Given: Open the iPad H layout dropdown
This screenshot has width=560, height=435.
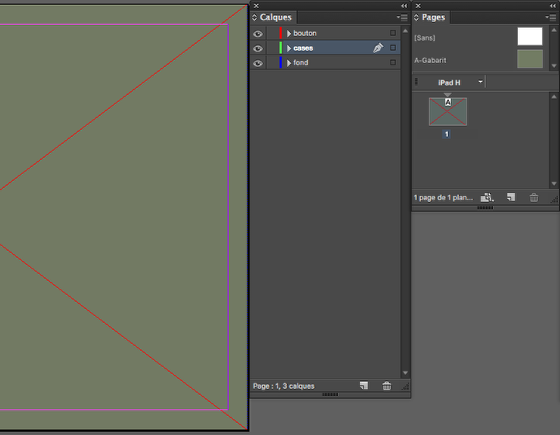Looking at the screenshot, I should [x=481, y=82].
